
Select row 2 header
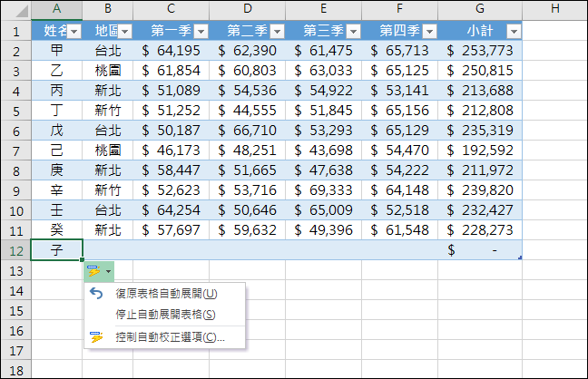[16, 51]
